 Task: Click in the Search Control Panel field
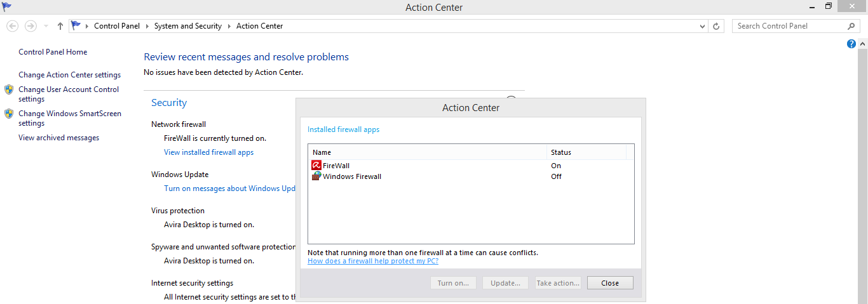[791, 26]
